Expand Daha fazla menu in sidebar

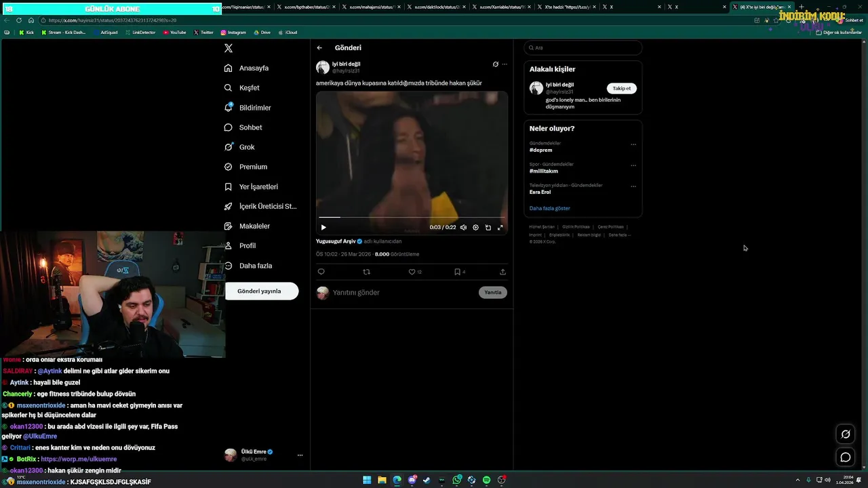tap(248, 266)
